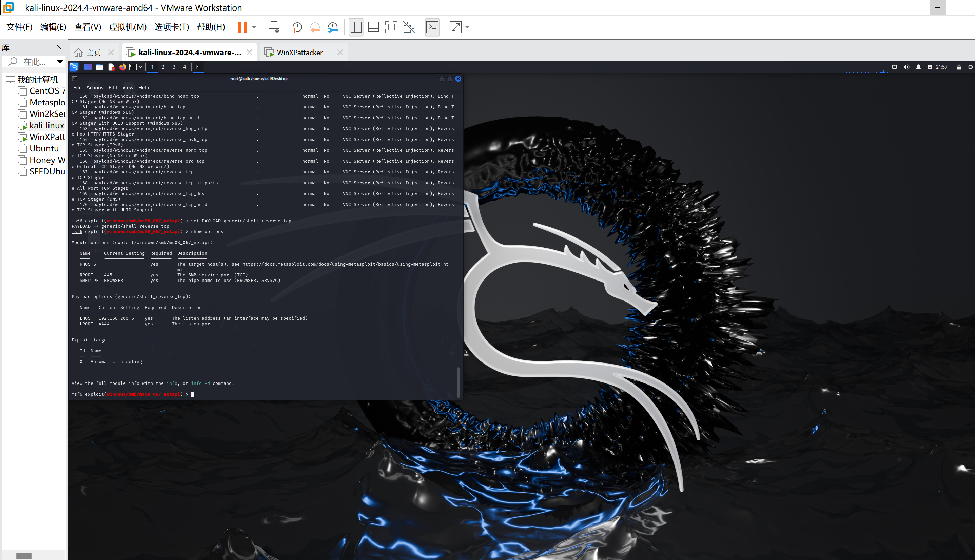Switch to the WinXPattacker tab
Viewport: 975px width, 560px height.
[299, 52]
